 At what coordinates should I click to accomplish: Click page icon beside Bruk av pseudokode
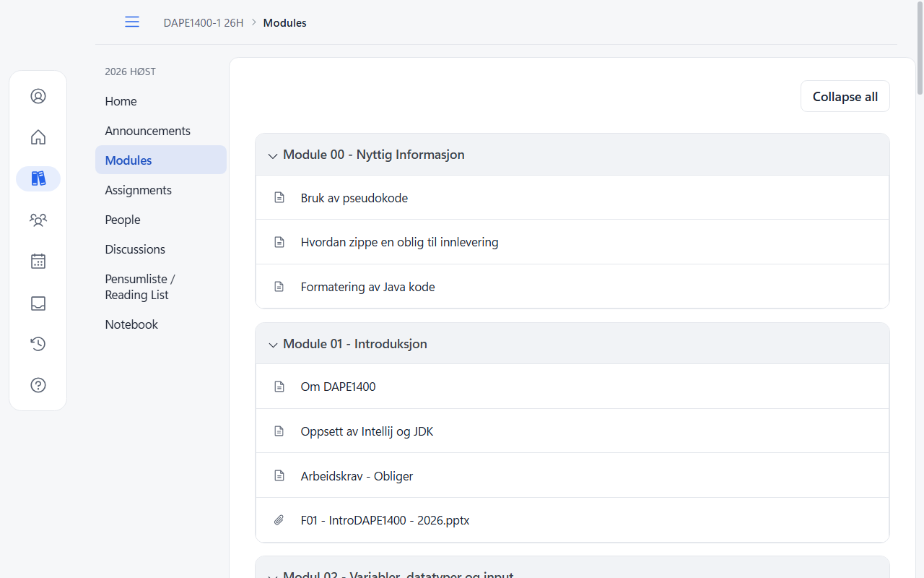click(x=279, y=198)
